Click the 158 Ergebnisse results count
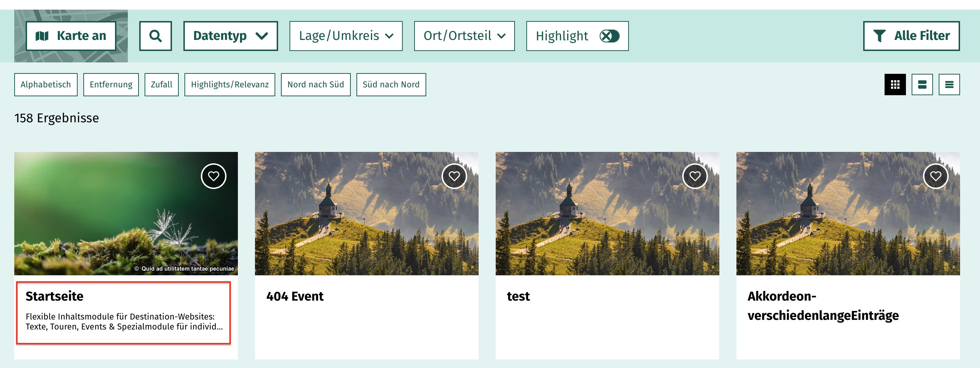 coord(57,118)
